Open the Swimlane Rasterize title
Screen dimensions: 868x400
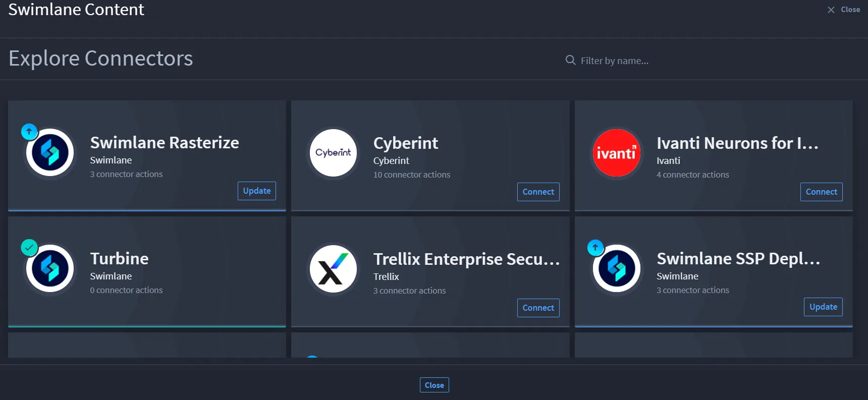coord(165,143)
